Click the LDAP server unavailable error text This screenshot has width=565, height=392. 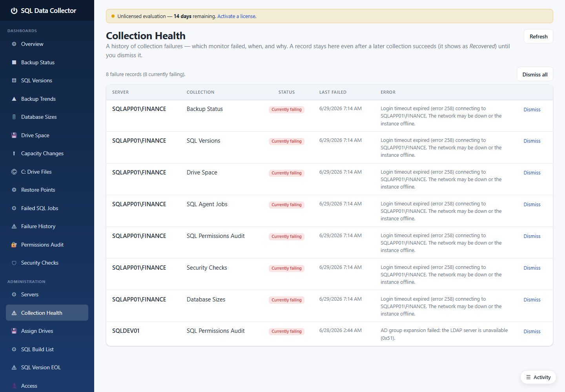444,334
